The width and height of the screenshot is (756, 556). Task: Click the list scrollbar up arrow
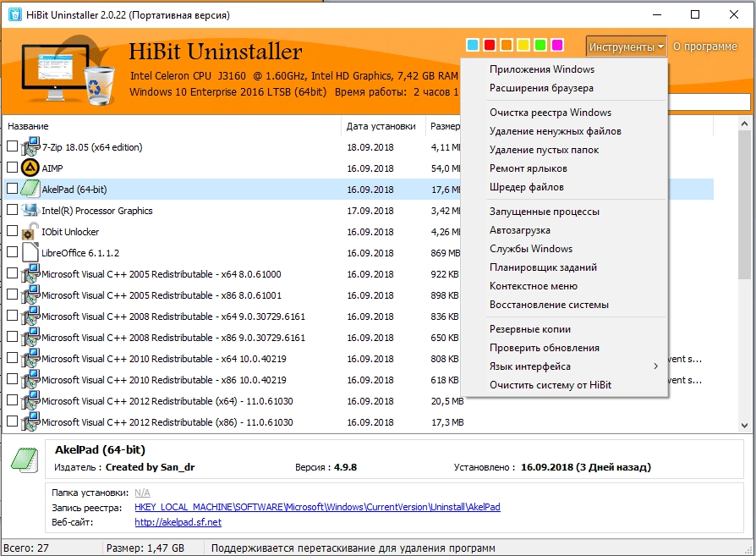pyautogui.click(x=744, y=124)
